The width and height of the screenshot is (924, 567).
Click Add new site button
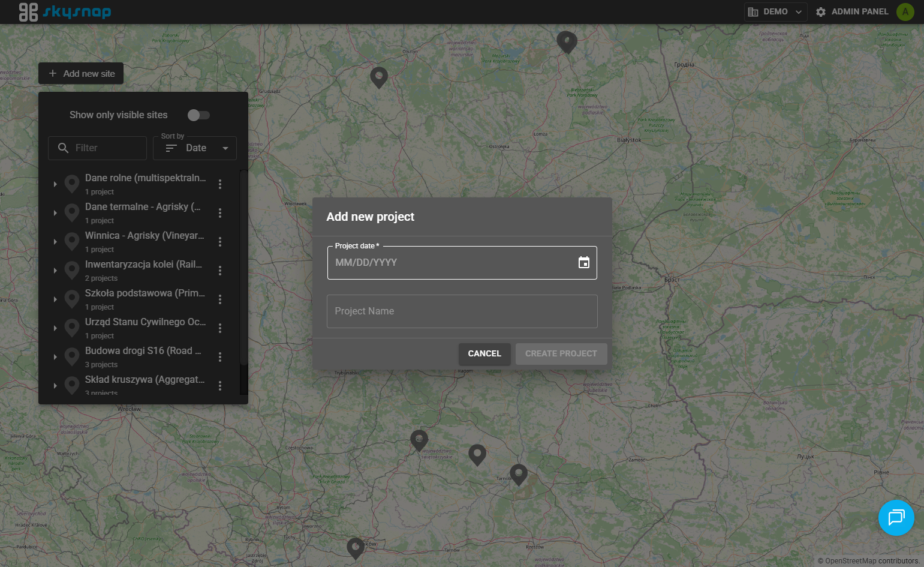[81, 73]
